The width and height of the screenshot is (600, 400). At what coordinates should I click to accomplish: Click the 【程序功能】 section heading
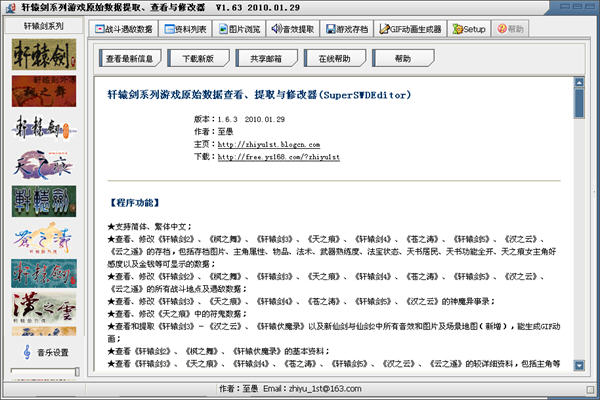[134, 202]
